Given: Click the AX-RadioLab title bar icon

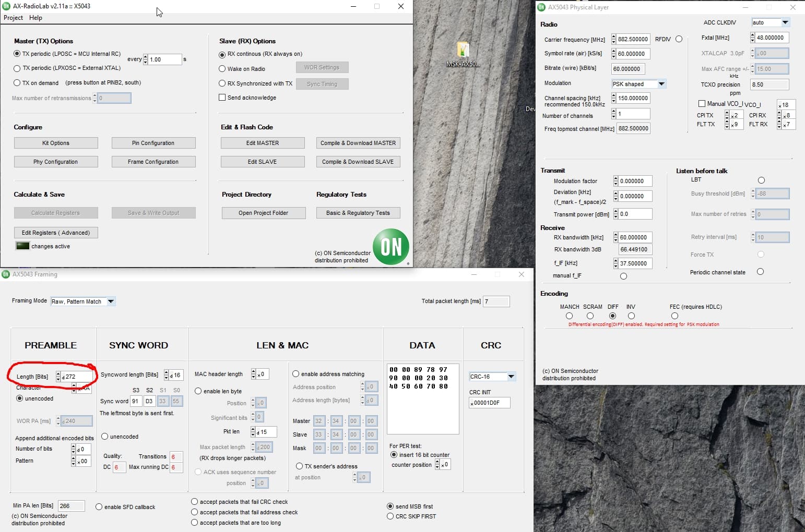Looking at the screenshot, I should 6,6.
